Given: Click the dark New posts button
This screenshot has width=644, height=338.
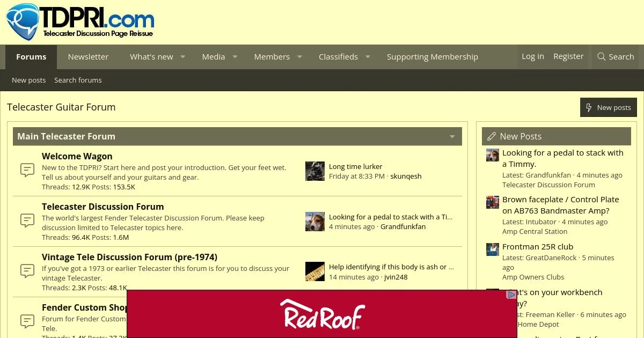Looking at the screenshot, I should pyautogui.click(x=609, y=107).
